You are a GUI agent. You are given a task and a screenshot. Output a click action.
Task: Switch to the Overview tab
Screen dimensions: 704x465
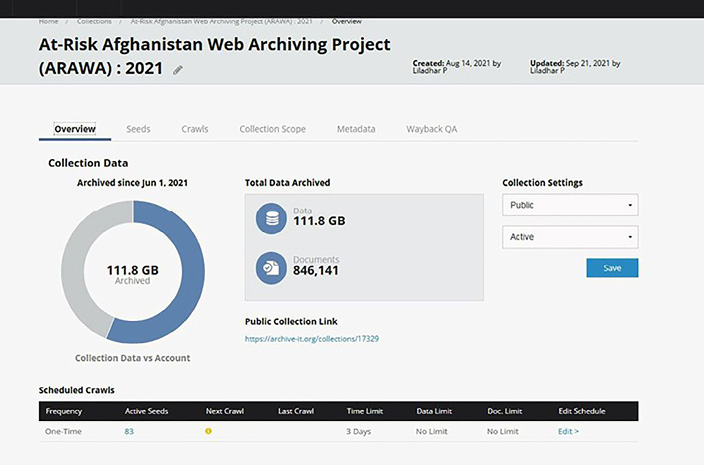click(x=75, y=129)
